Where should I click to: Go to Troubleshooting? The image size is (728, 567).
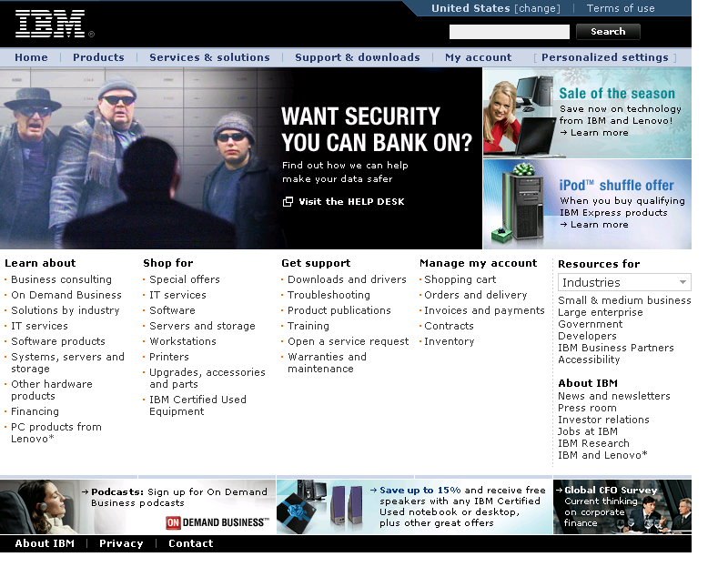329,295
